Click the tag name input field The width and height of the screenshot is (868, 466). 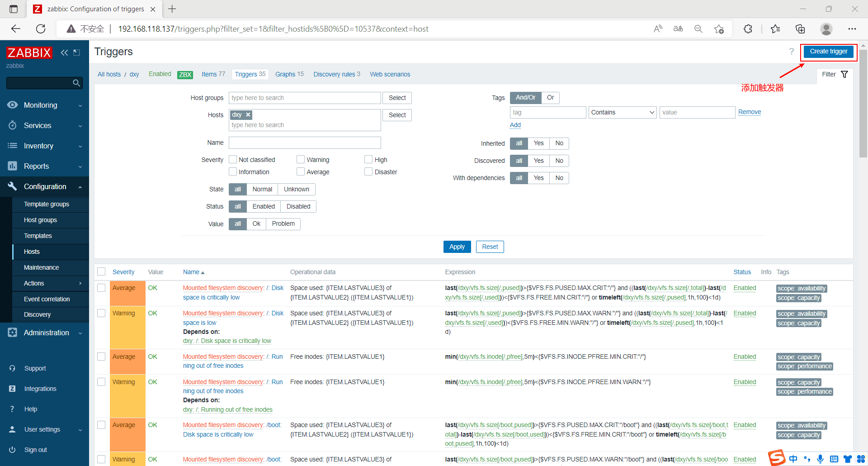click(x=548, y=112)
